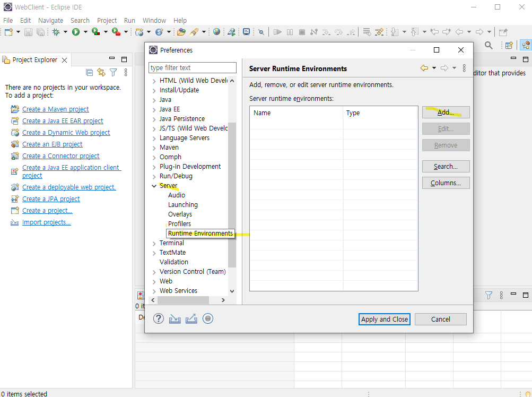Open the Preferences back history dropdown arrow
The height and width of the screenshot is (397, 532).
coord(434,68)
